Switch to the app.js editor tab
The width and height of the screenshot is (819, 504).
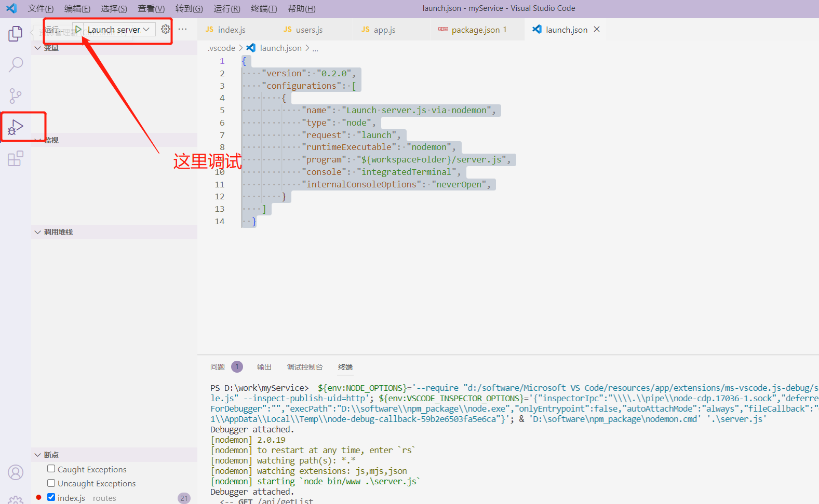point(392,30)
